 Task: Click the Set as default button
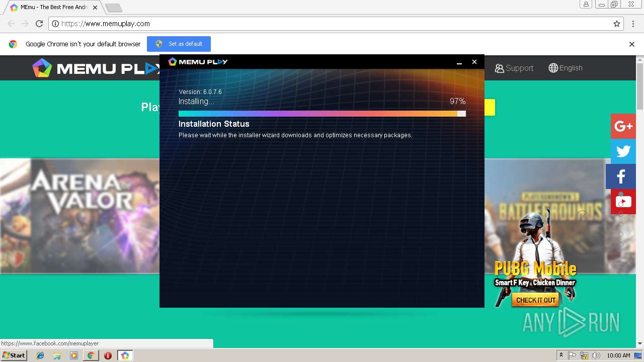click(x=179, y=44)
